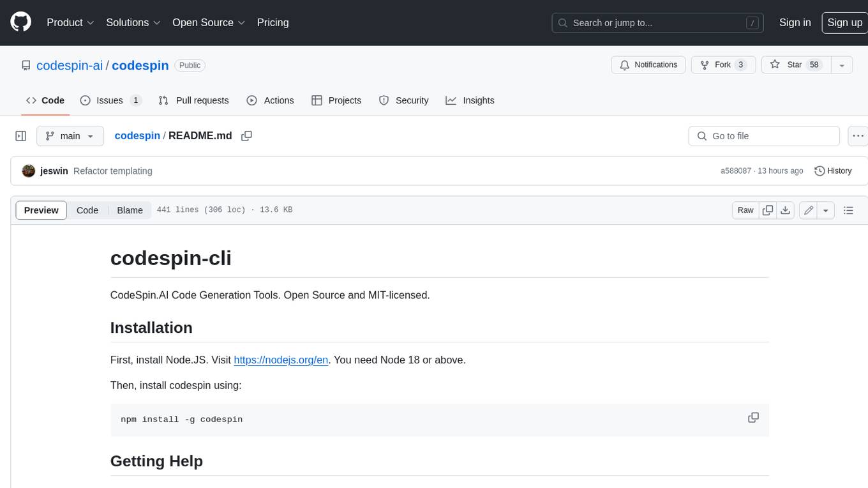The image size is (868, 488).
Task: Click the '441 lines (306 loc) · 13.6 KB' text
Action: [x=225, y=210]
